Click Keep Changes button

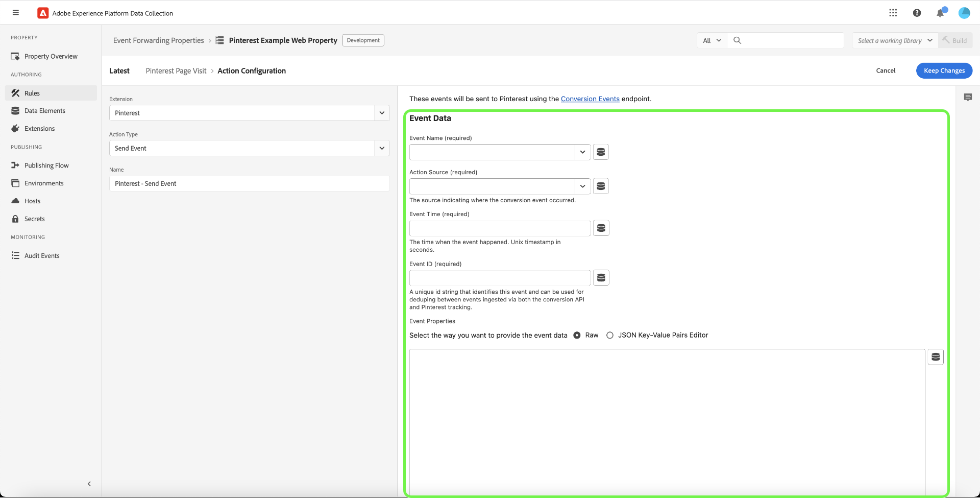point(944,70)
